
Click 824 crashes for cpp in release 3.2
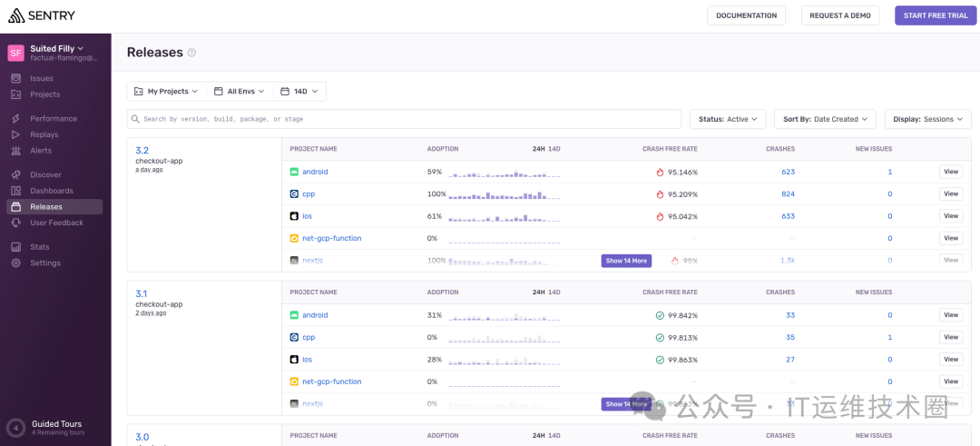789,193
